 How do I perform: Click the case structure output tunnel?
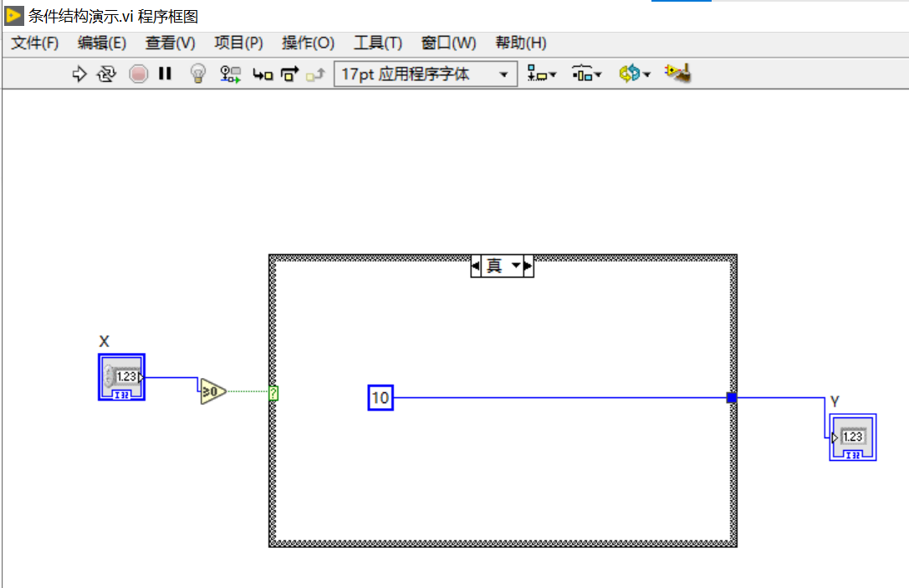point(732,398)
